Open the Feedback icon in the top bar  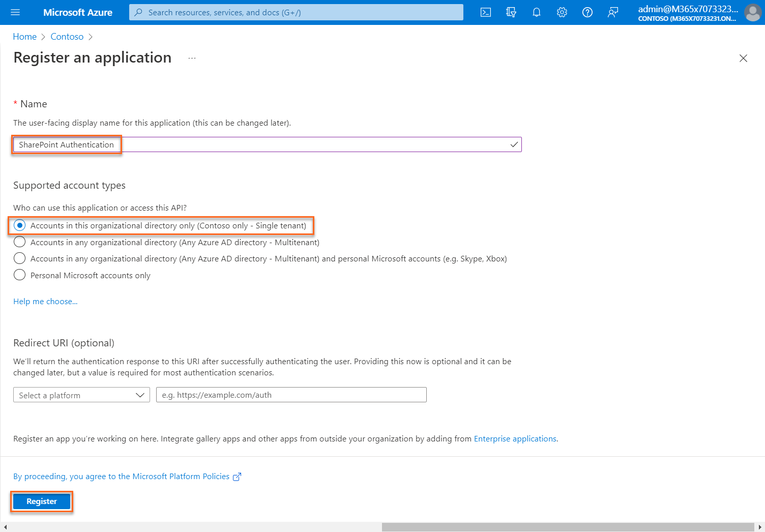[x=612, y=12]
